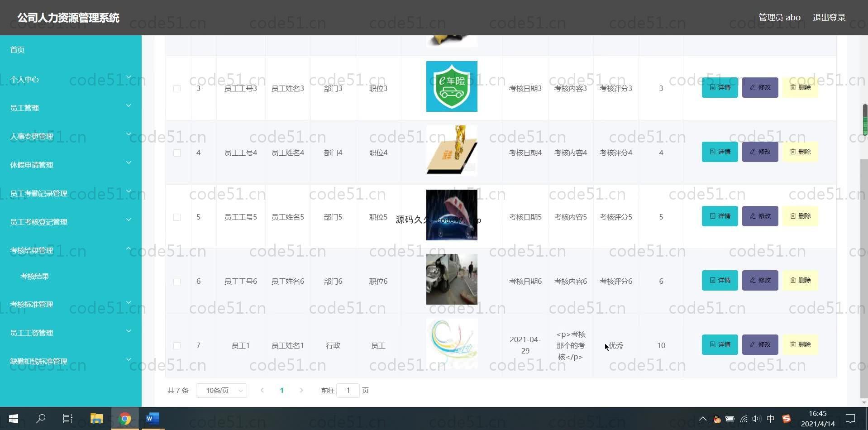The width and height of the screenshot is (868, 430).
Task: Click 修改 for row 4
Action: [x=760, y=152]
